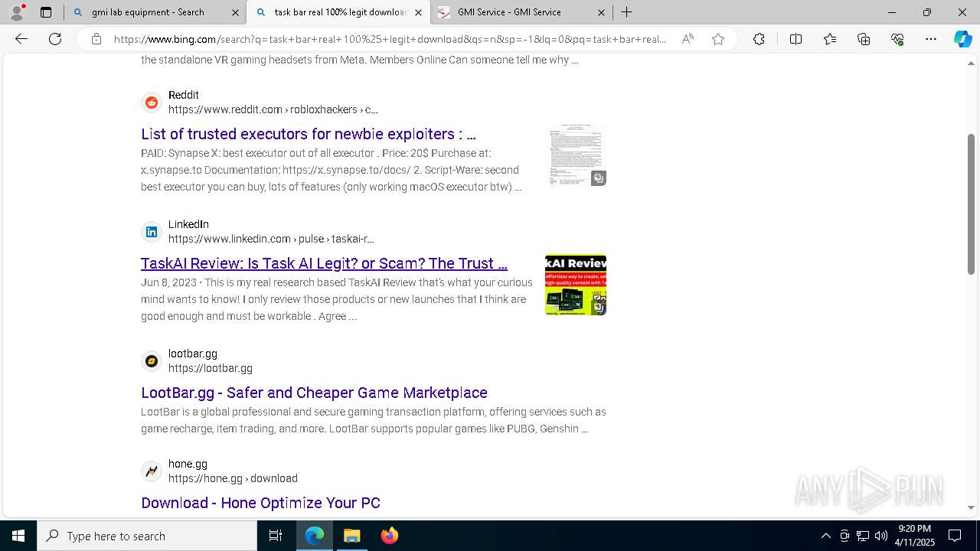
Task: Show hidden system tray icons
Action: 825,536
